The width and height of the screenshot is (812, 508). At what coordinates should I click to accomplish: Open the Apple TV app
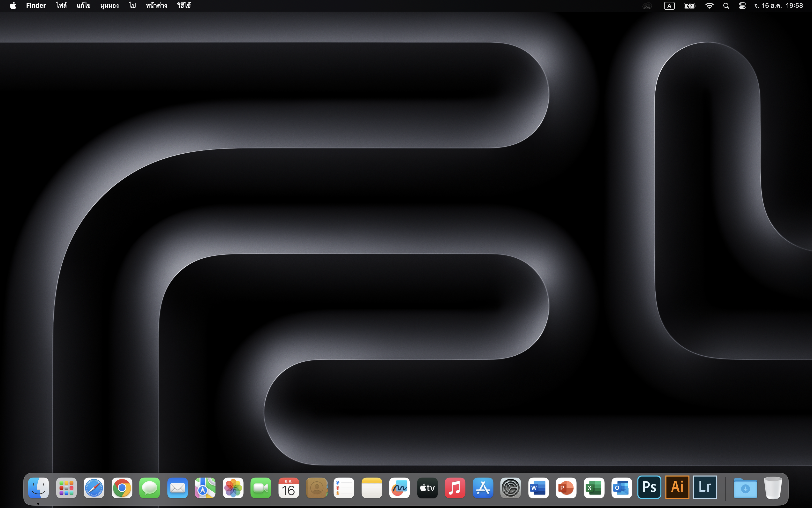(427, 487)
